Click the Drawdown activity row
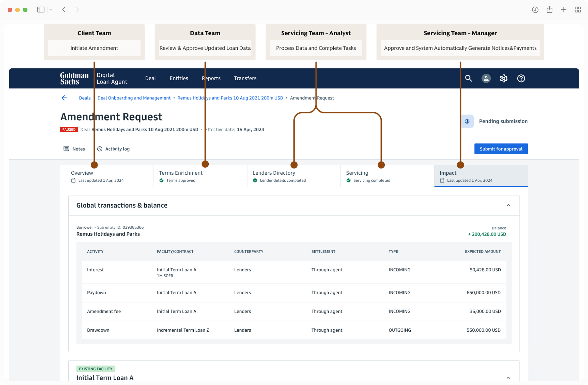This screenshot has height=385, width=588. coord(294,330)
